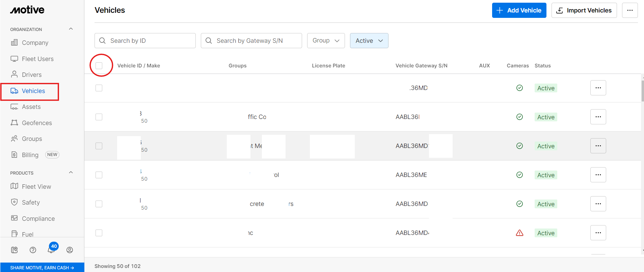Click Billing document icon
644x272 pixels.
14,155
